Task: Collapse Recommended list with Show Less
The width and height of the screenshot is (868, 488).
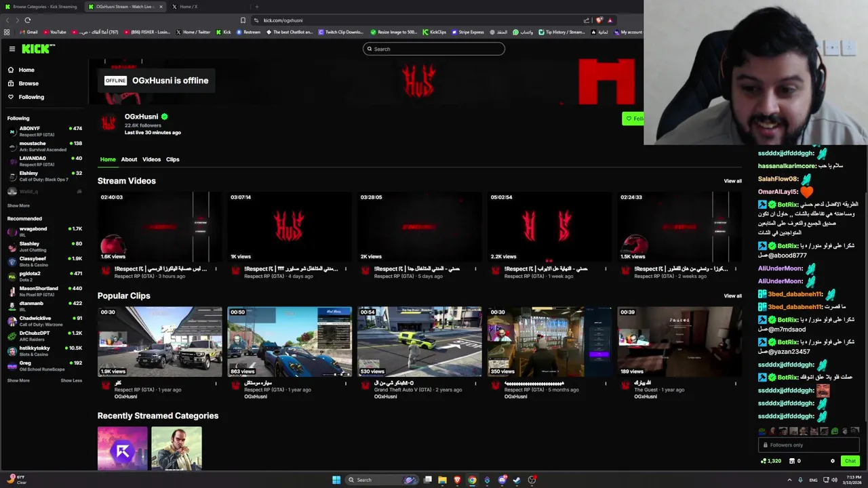Action: point(71,380)
